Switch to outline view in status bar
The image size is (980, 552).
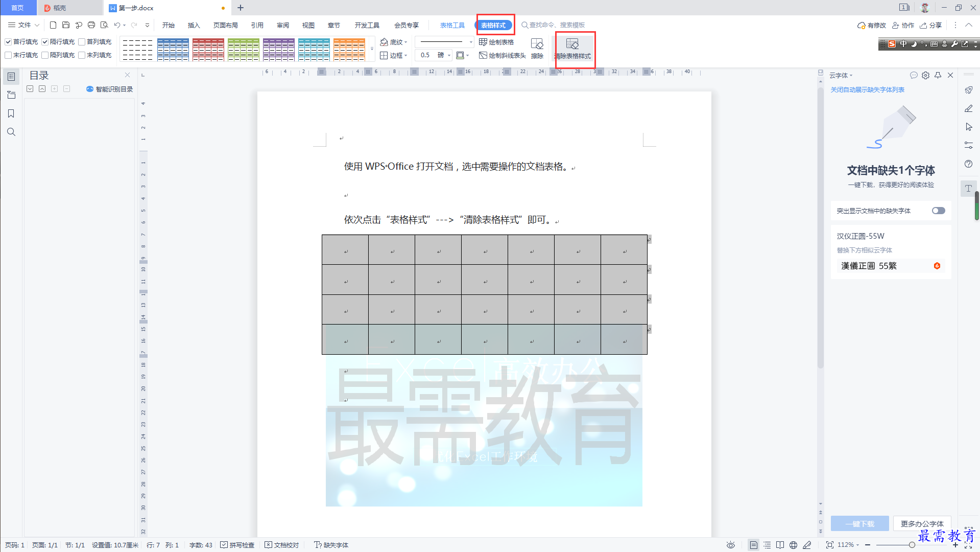pyautogui.click(x=767, y=545)
